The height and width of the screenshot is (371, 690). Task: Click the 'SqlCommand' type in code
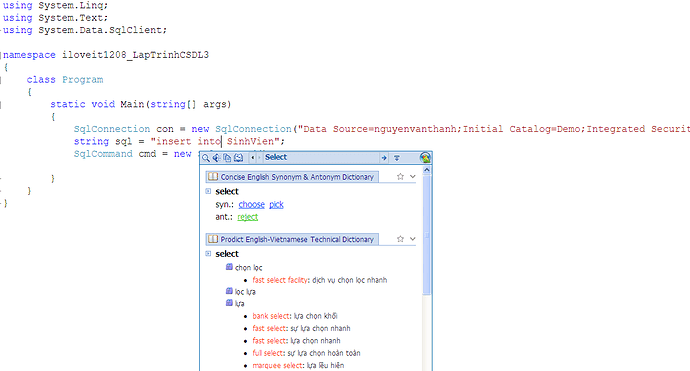pos(103,154)
